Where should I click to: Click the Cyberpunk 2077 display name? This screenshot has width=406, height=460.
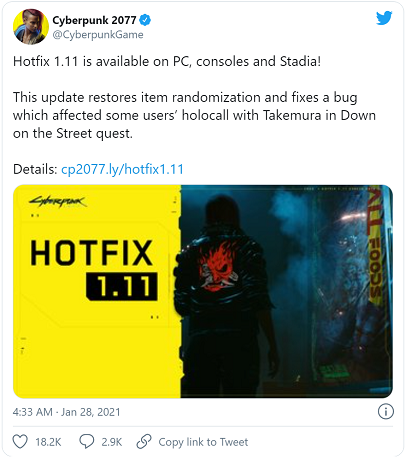click(x=94, y=20)
